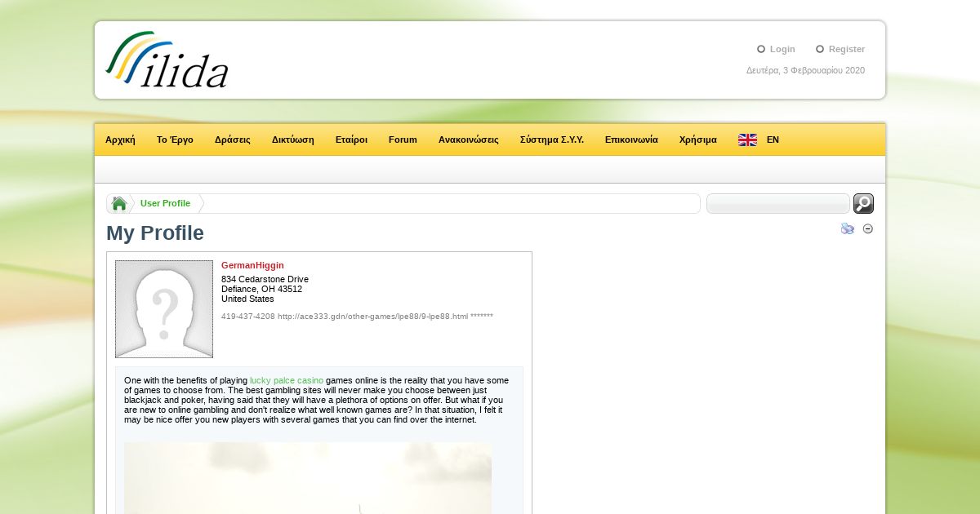The width and height of the screenshot is (980, 514).
Task: Open the Επικοινωνία menu item
Action: click(631, 140)
